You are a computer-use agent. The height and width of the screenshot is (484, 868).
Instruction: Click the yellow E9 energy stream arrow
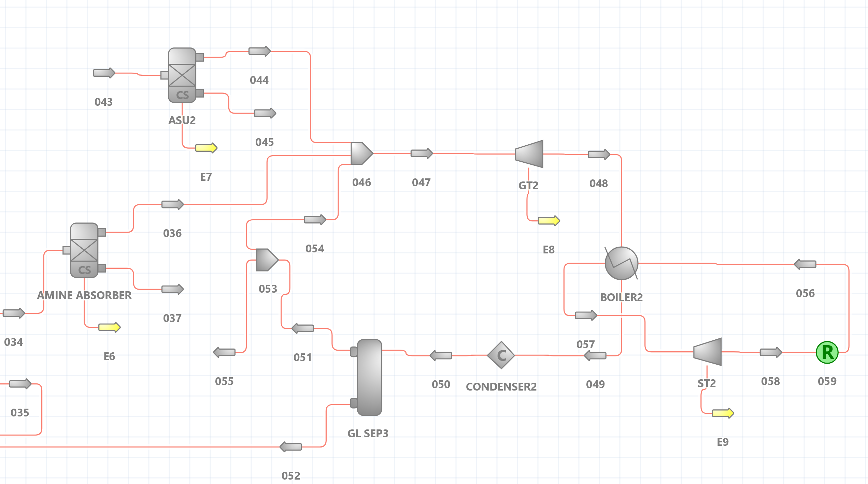point(723,413)
